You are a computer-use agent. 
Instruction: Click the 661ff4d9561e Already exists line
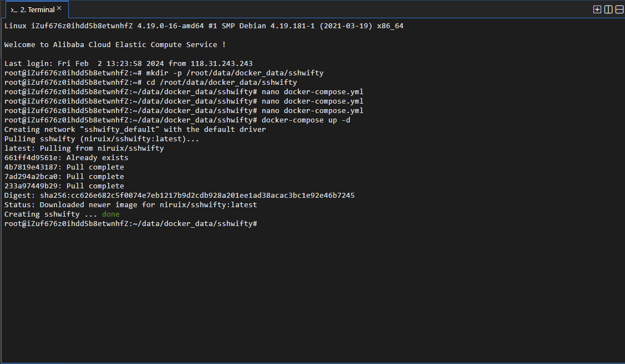click(66, 158)
